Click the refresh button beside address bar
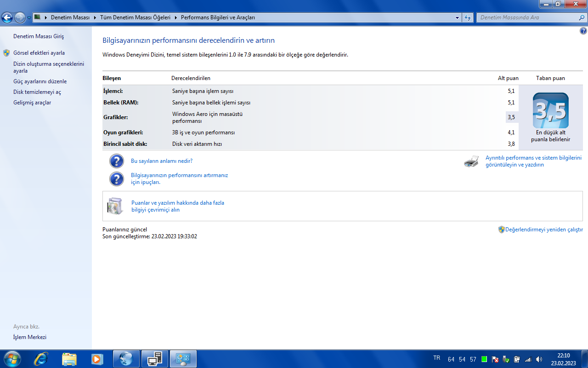This screenshot has width=588, height=368. point(468,17)
